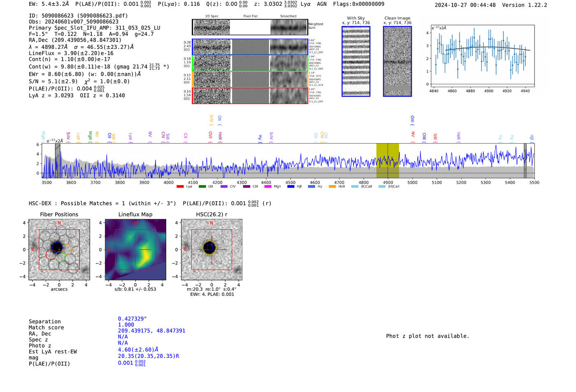The height and width of the screenshot is (392, 576).
Task: Click the yellow aperture circle in HSC image
Action: (209, 248)
